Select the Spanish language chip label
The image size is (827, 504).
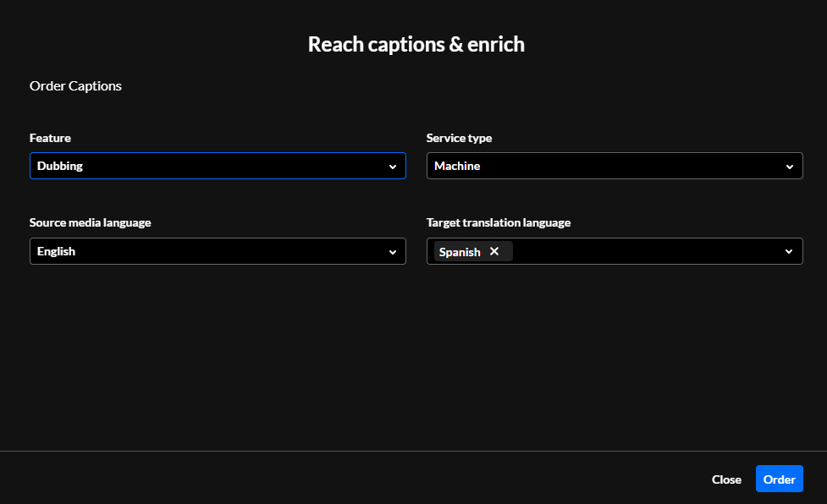(460, 252)
